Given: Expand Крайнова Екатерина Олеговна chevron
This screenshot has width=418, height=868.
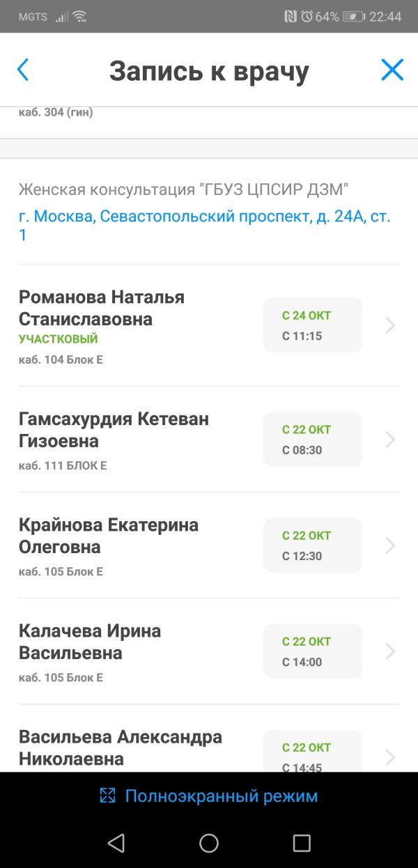Looking at the screenshot, I should [390, 545].
